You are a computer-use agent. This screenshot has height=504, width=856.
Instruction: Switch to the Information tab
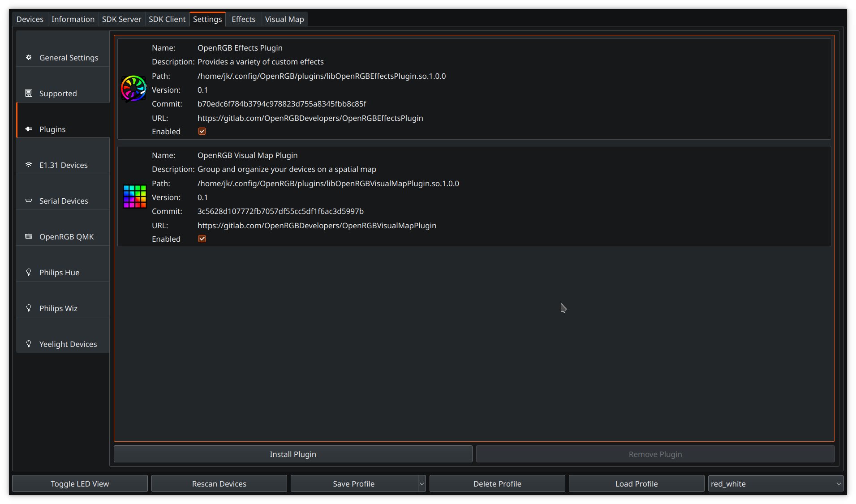tap(73, 19)
